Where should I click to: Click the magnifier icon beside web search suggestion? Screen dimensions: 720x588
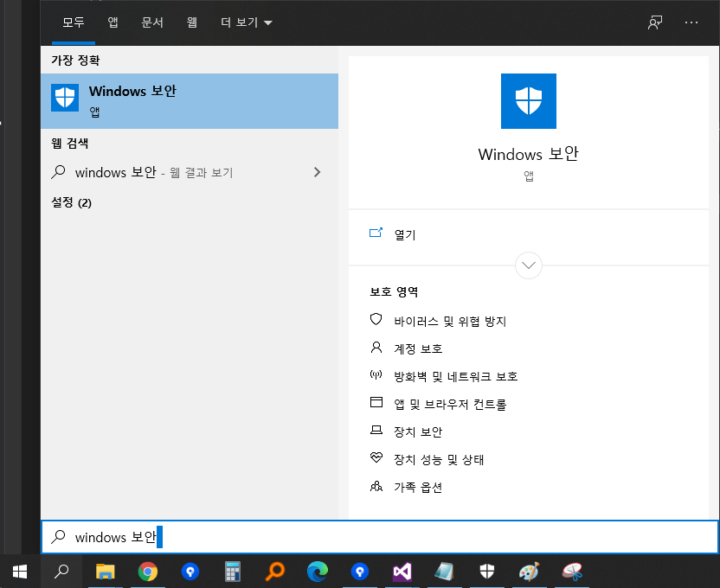tap(58, 172)
